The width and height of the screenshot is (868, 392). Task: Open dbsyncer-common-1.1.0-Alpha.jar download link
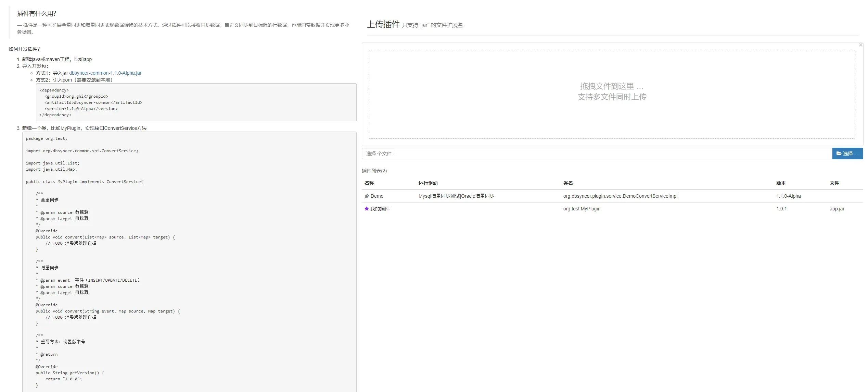pyautogui.click(x=105, y=73)
